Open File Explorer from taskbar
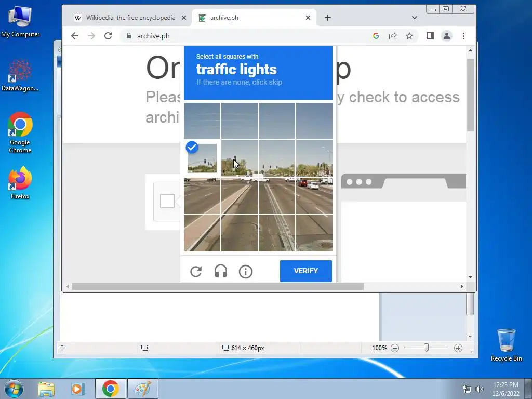Viewport: 532px width, 399px height. click(46, 389)
